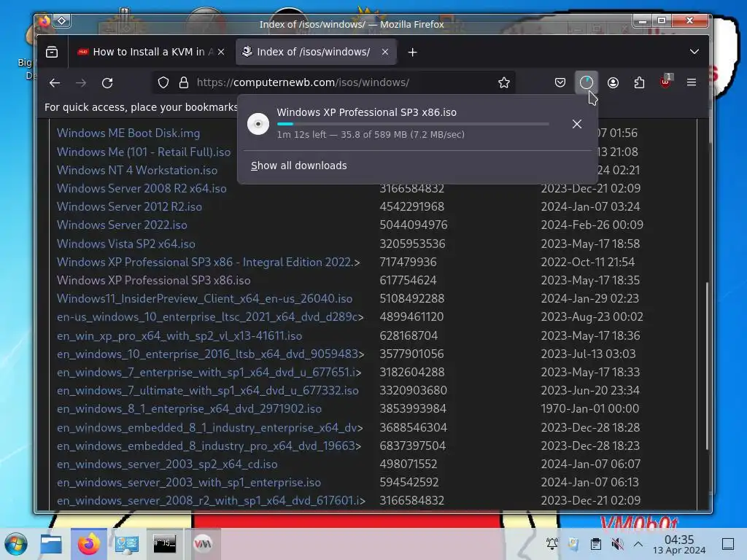Open Firefox hamburger menu

(692, 82)
